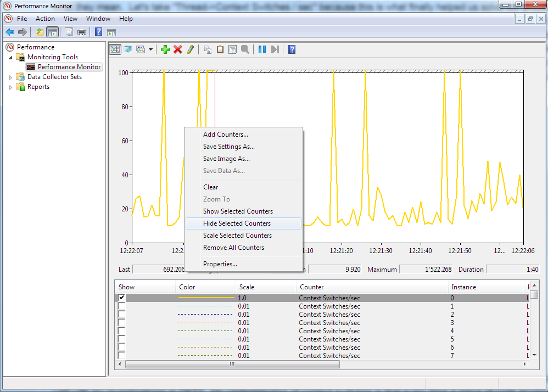Viewport: 548px width, 392px height.
Task: Open the Action menu
Action: (x=45, y=19)
